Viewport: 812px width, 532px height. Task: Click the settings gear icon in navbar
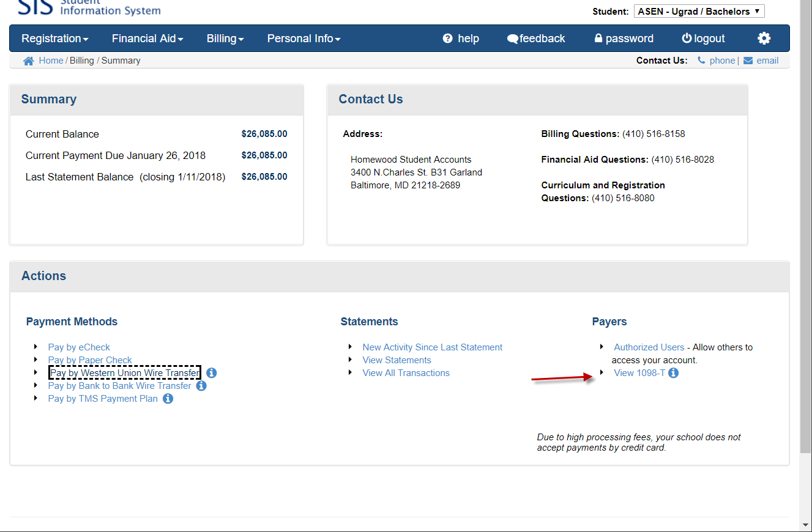click(x=764, y=39)
